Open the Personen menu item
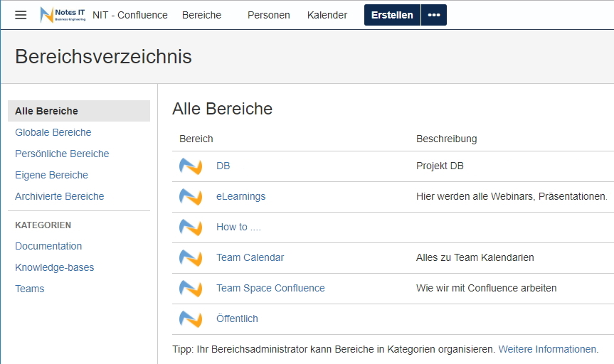Viewport: 614px width, 364px height. [x=269, y=15]
